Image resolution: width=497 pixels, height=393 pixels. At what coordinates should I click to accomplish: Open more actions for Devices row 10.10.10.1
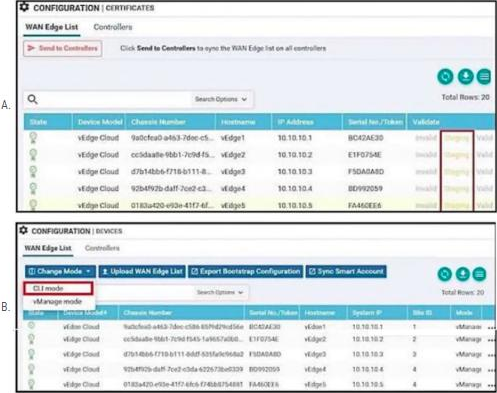(x=491, y=328)
